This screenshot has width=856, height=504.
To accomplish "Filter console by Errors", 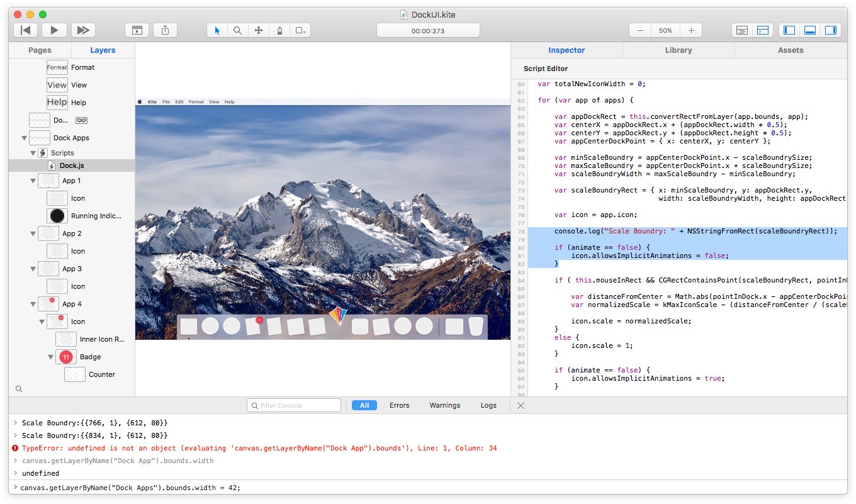I will (x=400, y=405).
